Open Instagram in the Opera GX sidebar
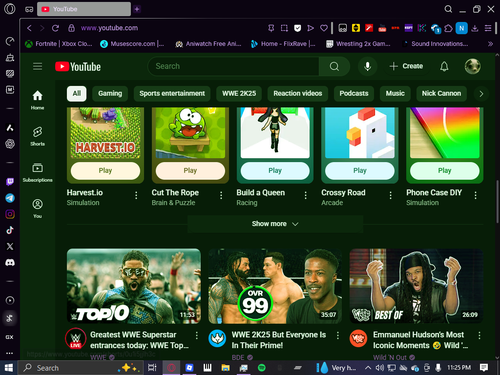The width and height of the screenshot is (500, 375). click(x=10, y=214)
